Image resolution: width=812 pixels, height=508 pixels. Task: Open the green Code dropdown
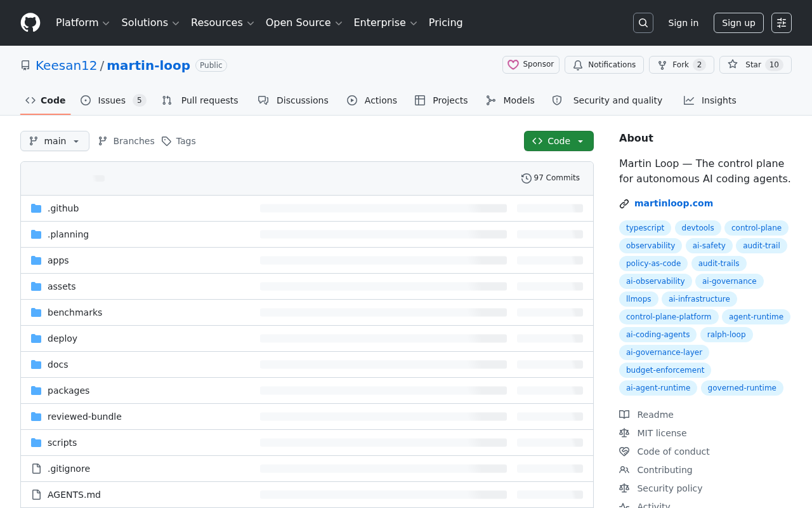pos(559,141)
